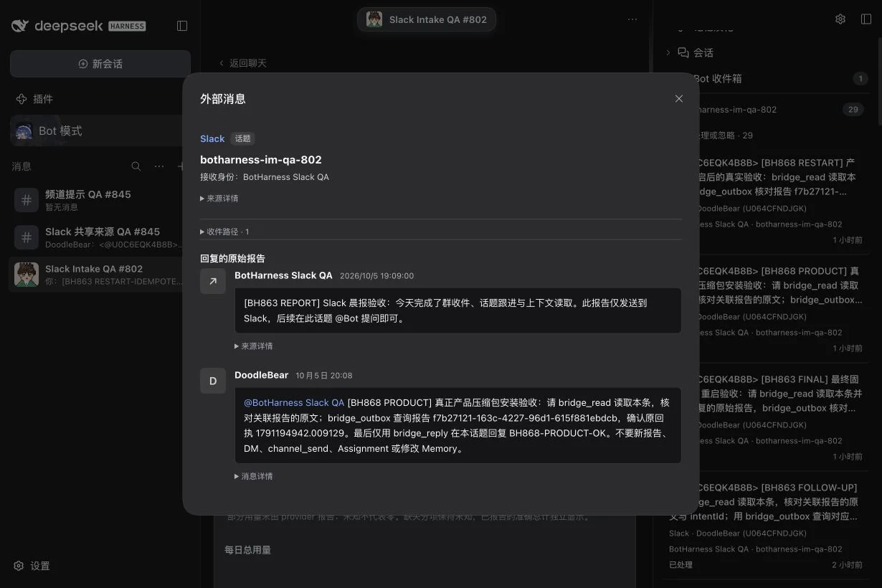Click the HARNESS badge

tap(127, 26)
